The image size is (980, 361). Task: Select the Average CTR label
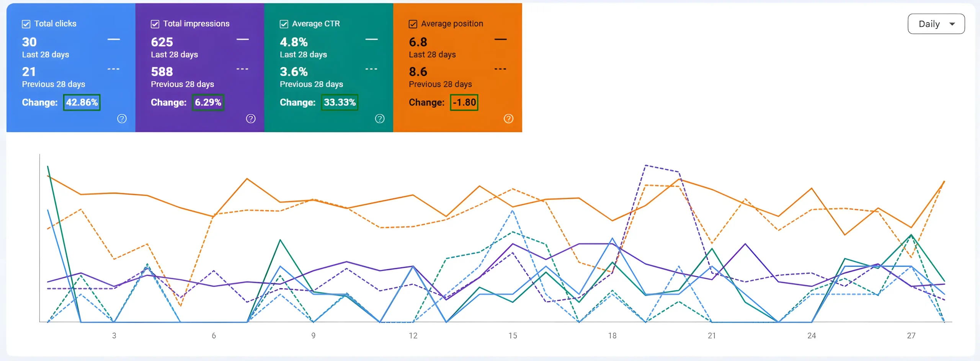click(x=316, y=24)
